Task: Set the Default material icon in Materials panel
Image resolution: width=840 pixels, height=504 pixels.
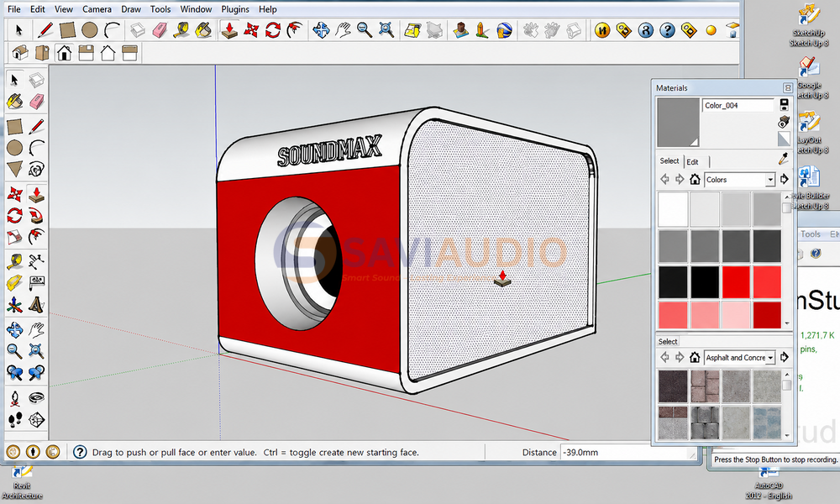Action: tap(784, 139)
